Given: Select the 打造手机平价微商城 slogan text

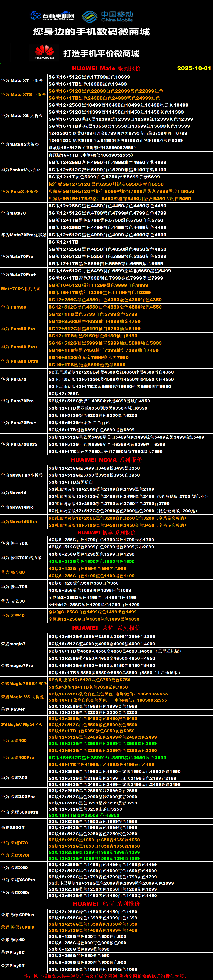Looking at the screenshot, I should coord(101,53).
